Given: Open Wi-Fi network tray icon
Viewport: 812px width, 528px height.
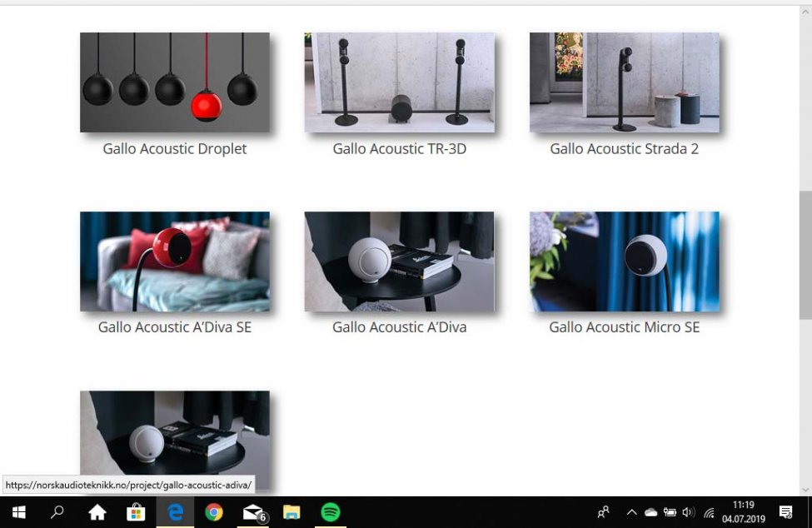Looking at the screenshot, I should coord(709,513).
